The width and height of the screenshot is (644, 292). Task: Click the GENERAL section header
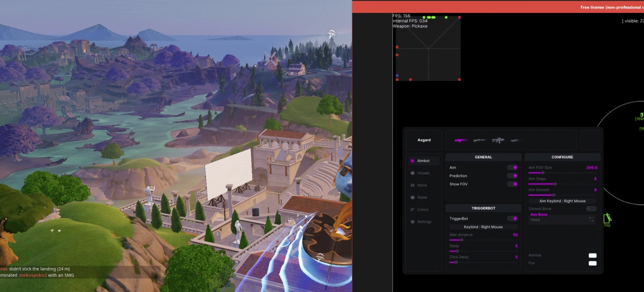click(484, 157)
